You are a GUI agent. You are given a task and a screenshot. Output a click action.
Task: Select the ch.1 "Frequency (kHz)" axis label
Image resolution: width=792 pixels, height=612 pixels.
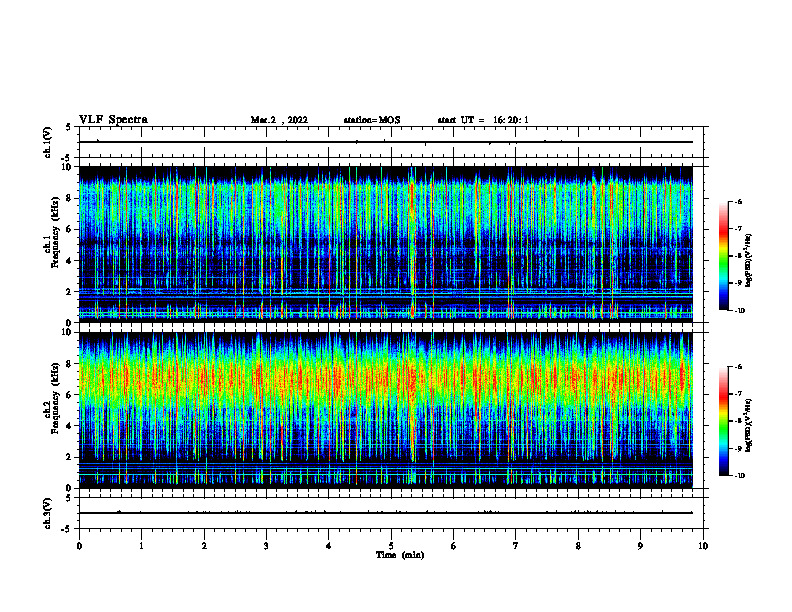(x=55, y=233)
